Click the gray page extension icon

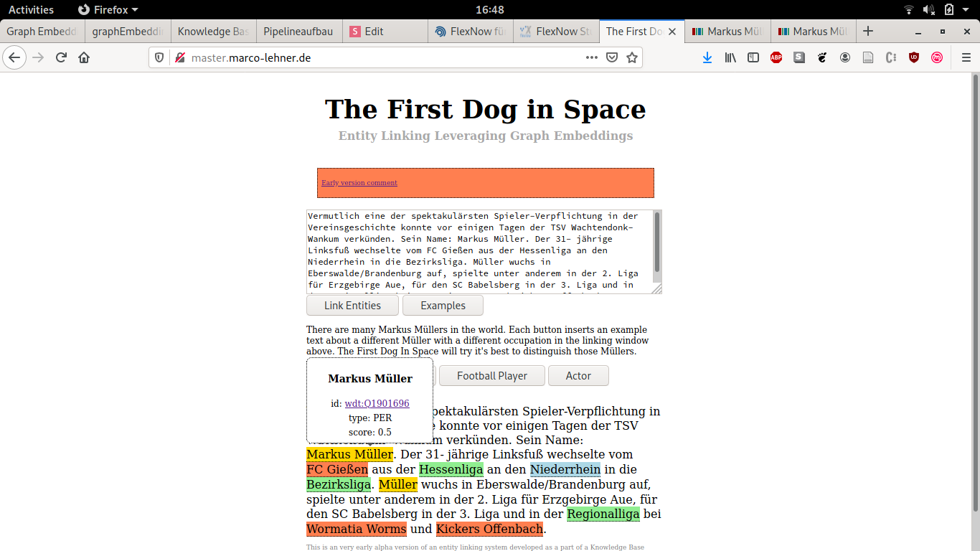pos(868,57)
